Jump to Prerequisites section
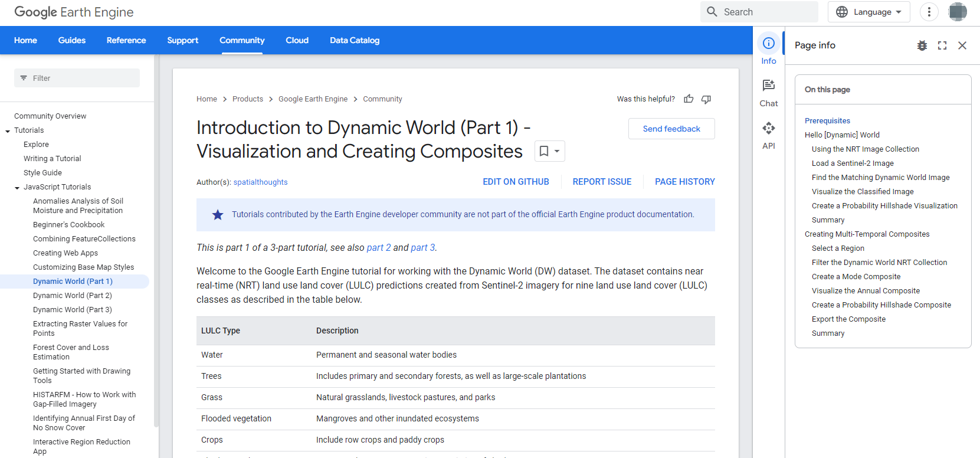The image size is (980, 458). [x=827, y=121]
